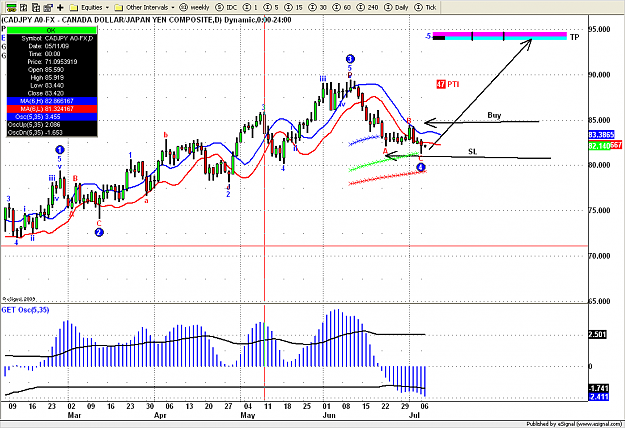The height and width of the screenshot is (428, 625).
Task: Click the green 82.140 price tag
Action: [599, 146]
